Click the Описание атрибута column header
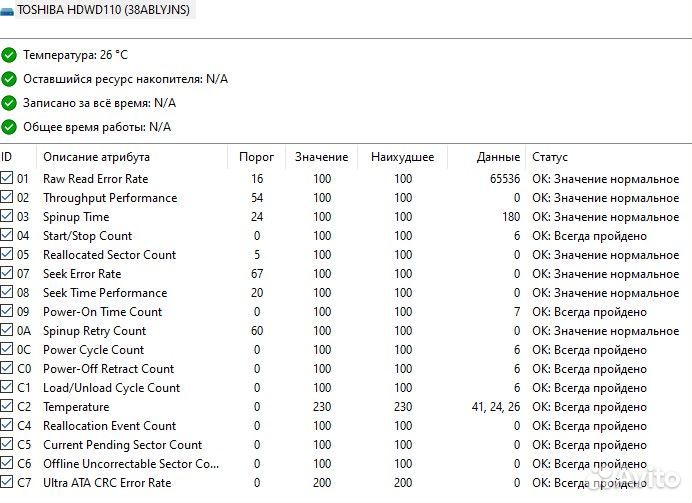 point(96,157)
